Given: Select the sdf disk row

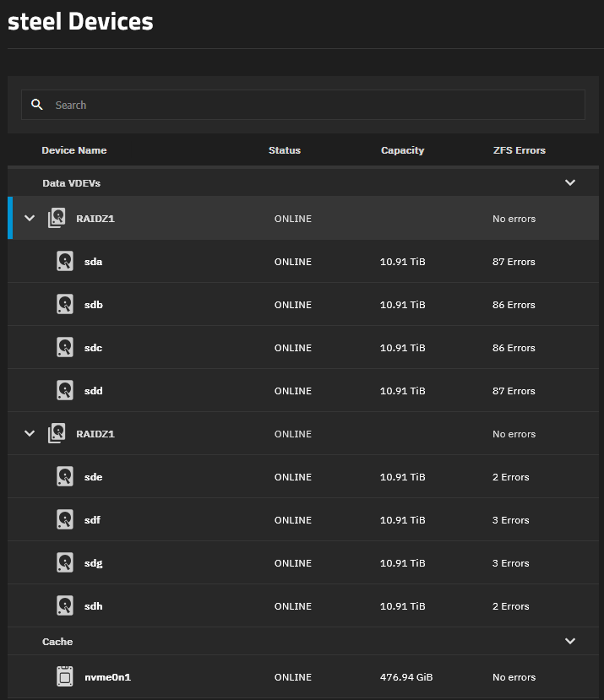Looking at the screenshot, I should [304, 520].
